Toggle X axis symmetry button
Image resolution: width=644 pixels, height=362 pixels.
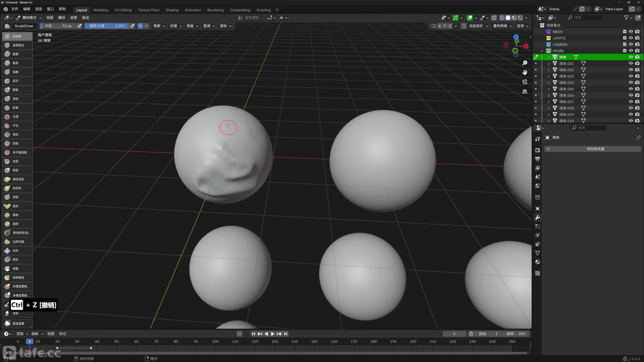439,26
